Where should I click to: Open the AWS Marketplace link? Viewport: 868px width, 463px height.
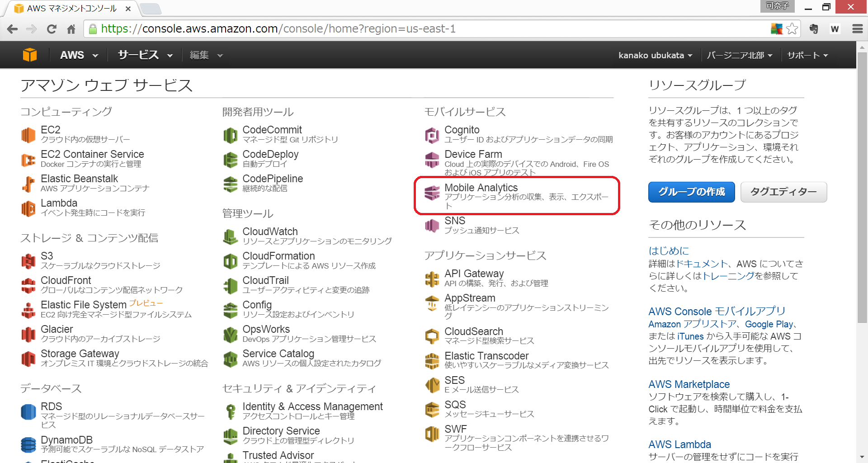pyautogui.click(x=689, y=384)
